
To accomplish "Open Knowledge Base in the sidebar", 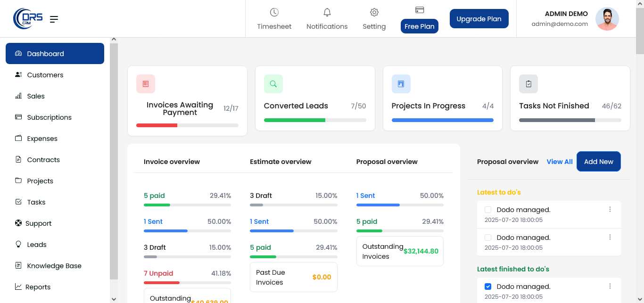I will 54,266.
